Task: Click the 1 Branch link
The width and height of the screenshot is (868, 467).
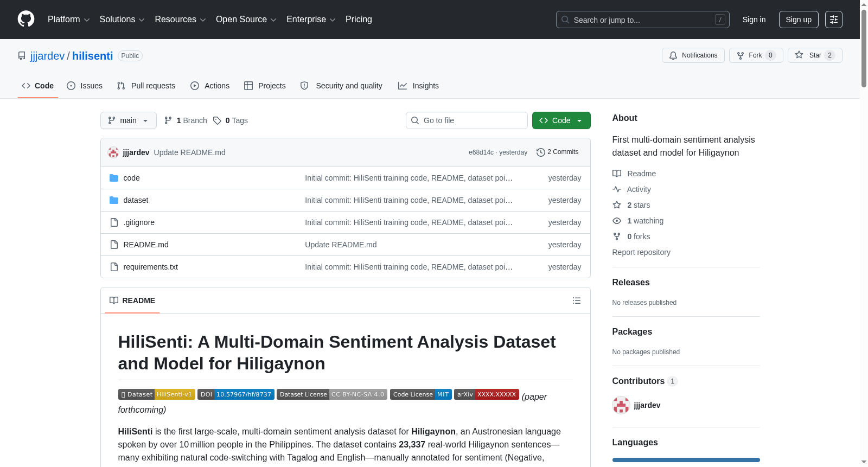Action: click(186, 120)
